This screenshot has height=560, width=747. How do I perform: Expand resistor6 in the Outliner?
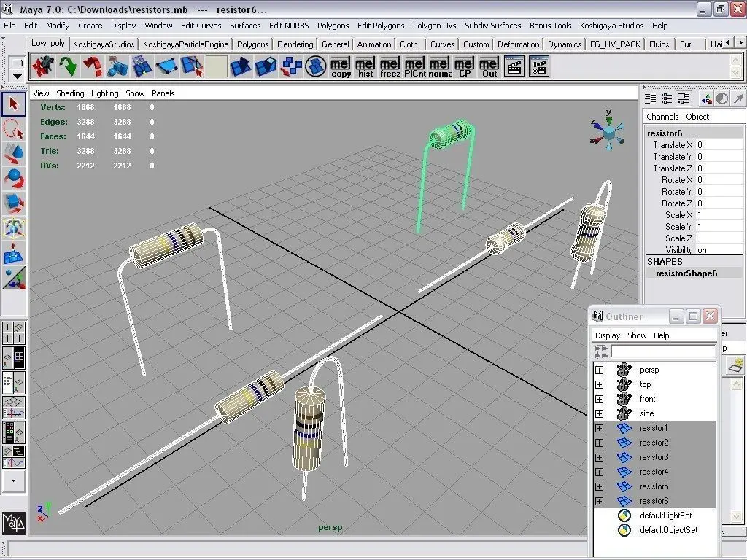click(600, 501)
